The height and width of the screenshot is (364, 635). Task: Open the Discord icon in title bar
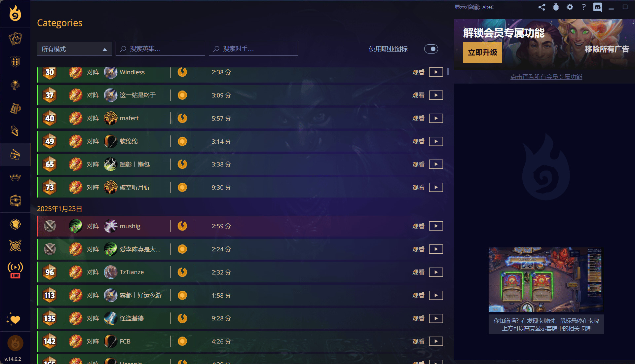(x=597, y=7)
